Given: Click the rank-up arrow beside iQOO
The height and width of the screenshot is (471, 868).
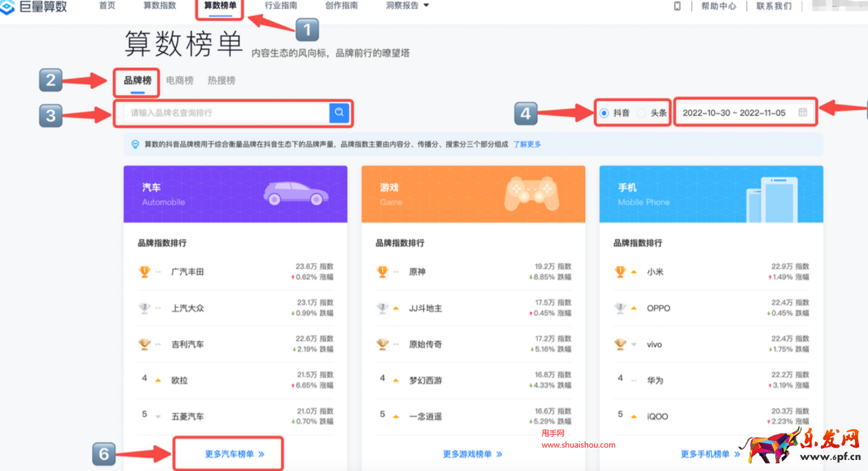Looking at the screenshot, I should (x=634, y=416).
